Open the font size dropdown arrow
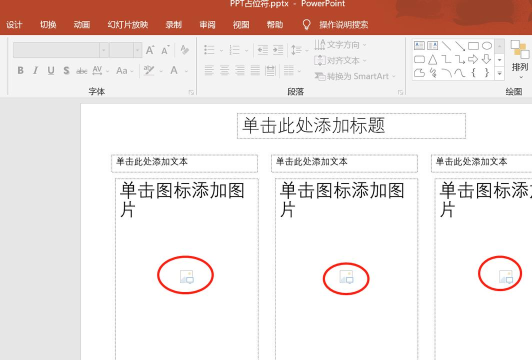This screenshot has width=532, height=360. coord(137,50)
